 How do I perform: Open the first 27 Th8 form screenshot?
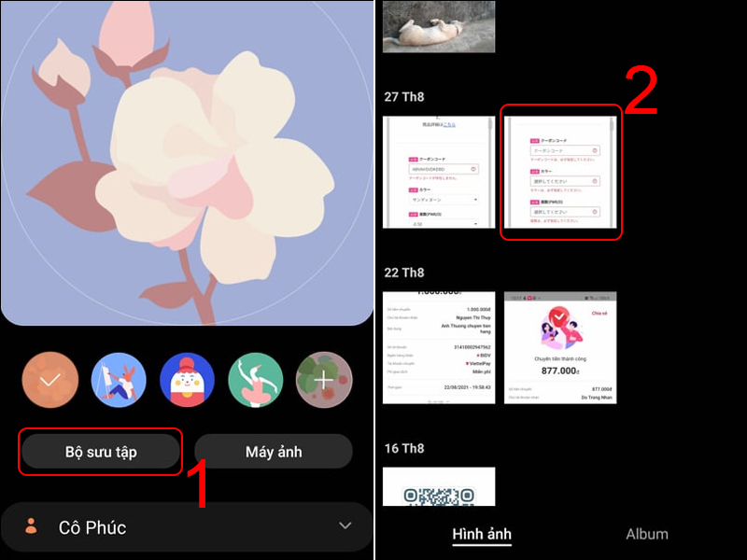click(x=439, y=172)
